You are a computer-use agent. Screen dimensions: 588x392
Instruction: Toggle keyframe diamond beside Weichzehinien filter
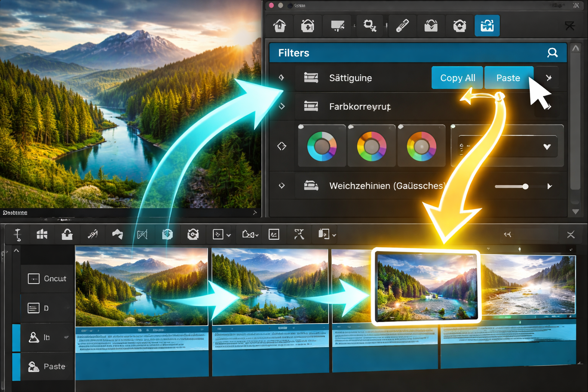[x=282, y=186]
